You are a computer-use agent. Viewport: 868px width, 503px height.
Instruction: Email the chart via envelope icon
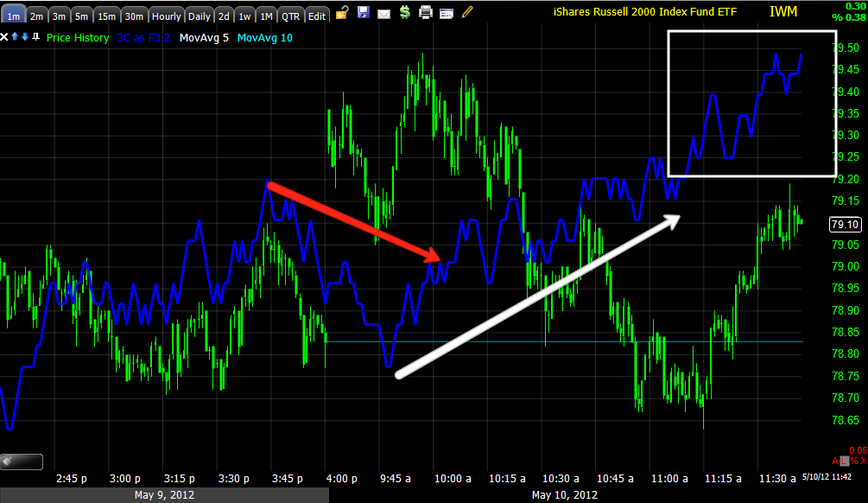(383, 14)
